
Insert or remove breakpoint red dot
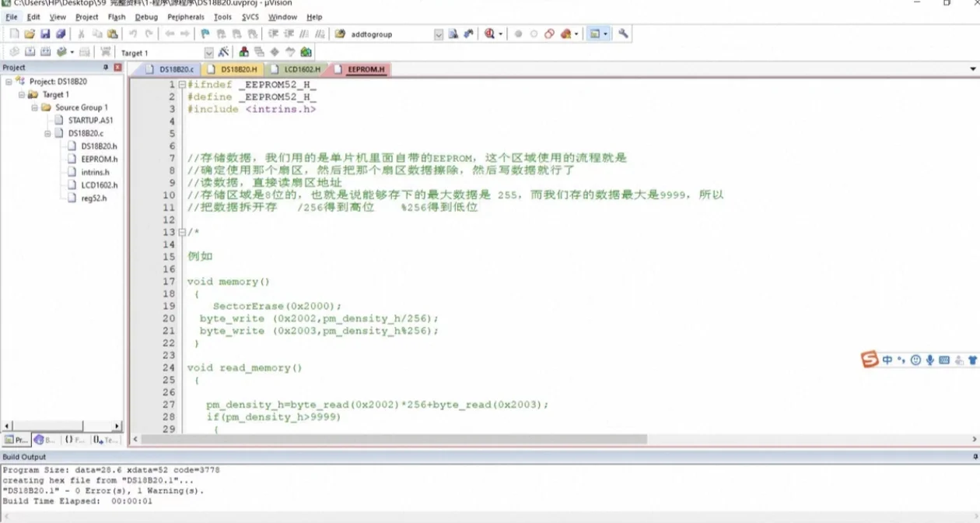click(x=518, y=34)
